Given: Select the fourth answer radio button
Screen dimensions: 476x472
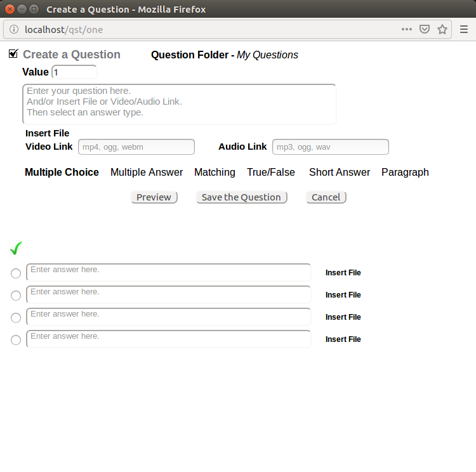Looking at the screenshot, I should [16, 340].
